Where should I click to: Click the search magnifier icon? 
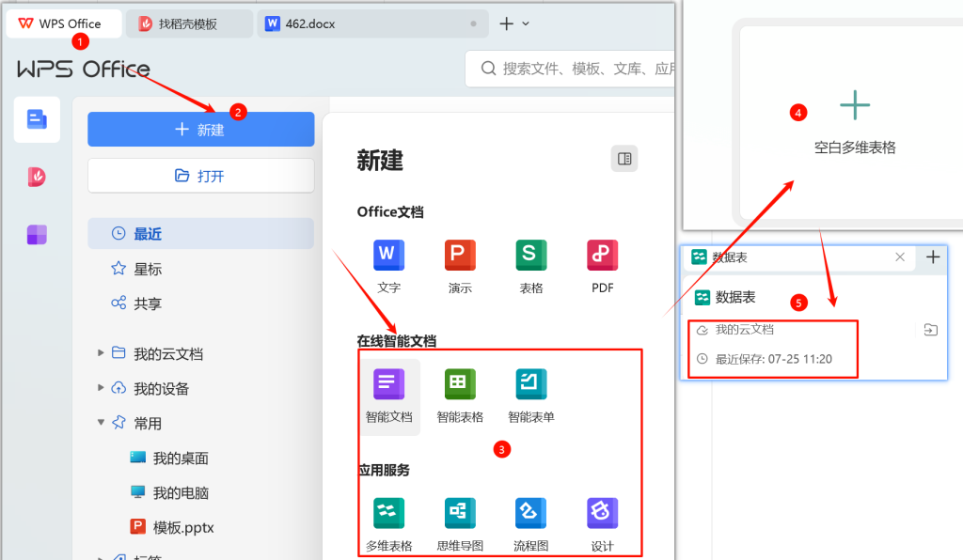(488, 68)
